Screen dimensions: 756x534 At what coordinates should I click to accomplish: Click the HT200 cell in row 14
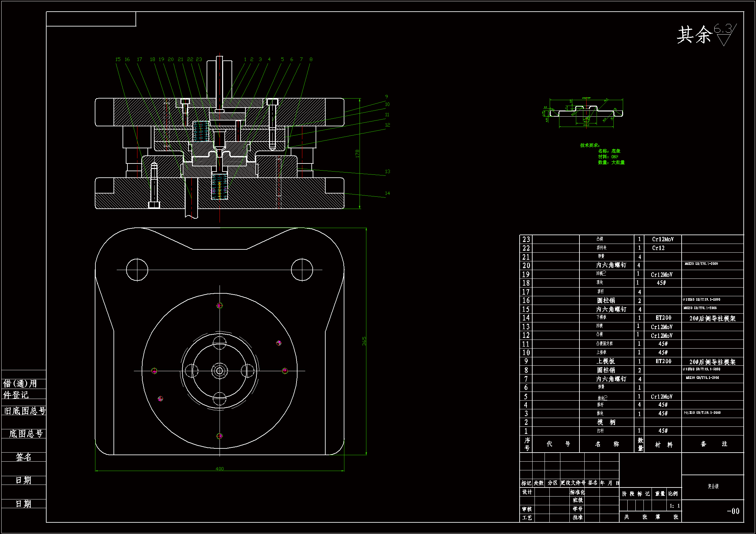[663, 318]
